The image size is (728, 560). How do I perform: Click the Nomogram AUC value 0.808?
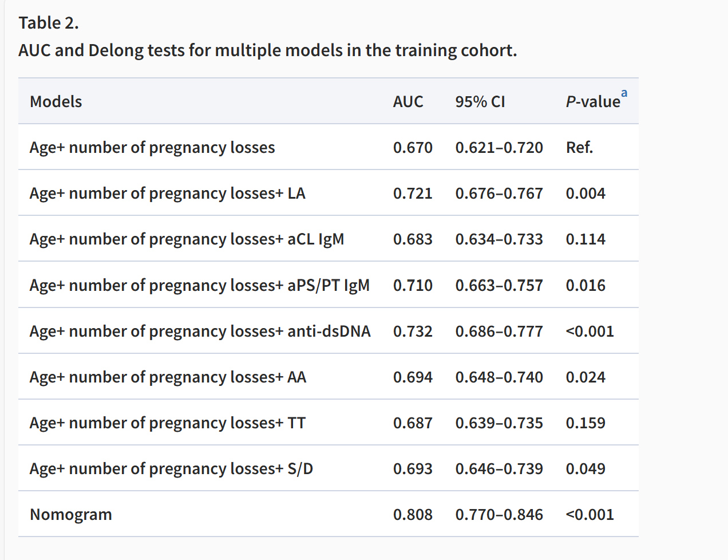pyautogui.click(x=413, y=515)
